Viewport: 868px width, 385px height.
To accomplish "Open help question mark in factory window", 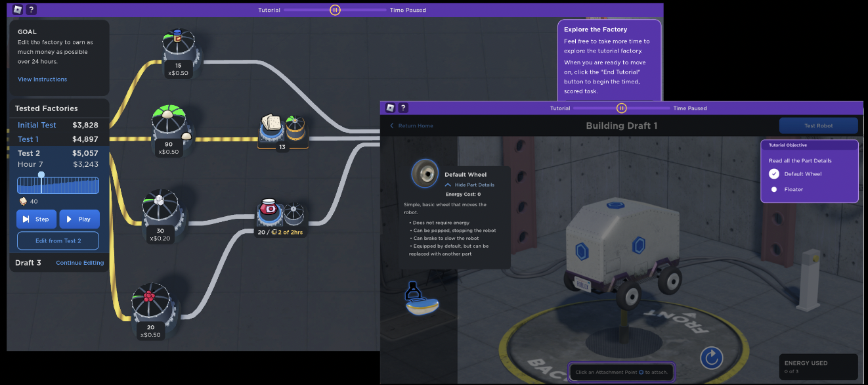I will click(32, 10).
